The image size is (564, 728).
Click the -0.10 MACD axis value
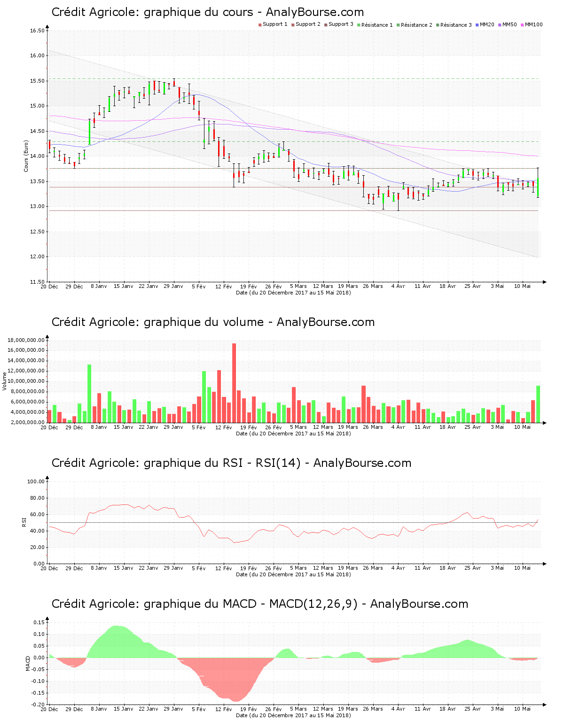coord(38,681)
